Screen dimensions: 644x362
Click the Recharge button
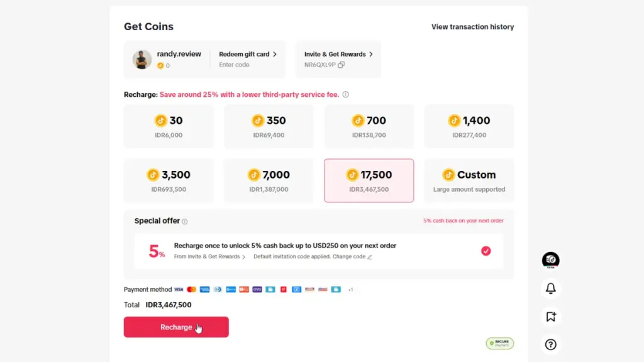coord(176,327)
